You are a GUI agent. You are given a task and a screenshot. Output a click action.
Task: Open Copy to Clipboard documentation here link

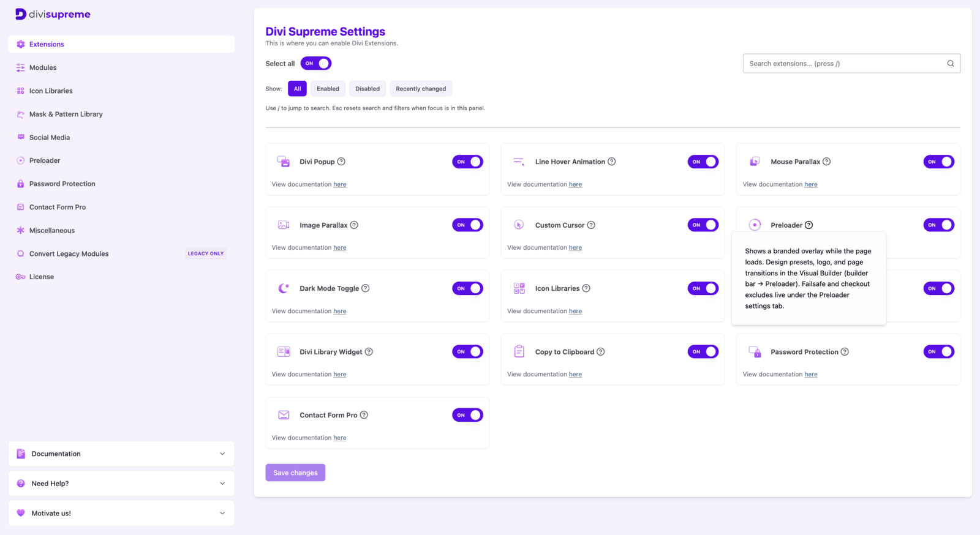[x=575, y=374]
